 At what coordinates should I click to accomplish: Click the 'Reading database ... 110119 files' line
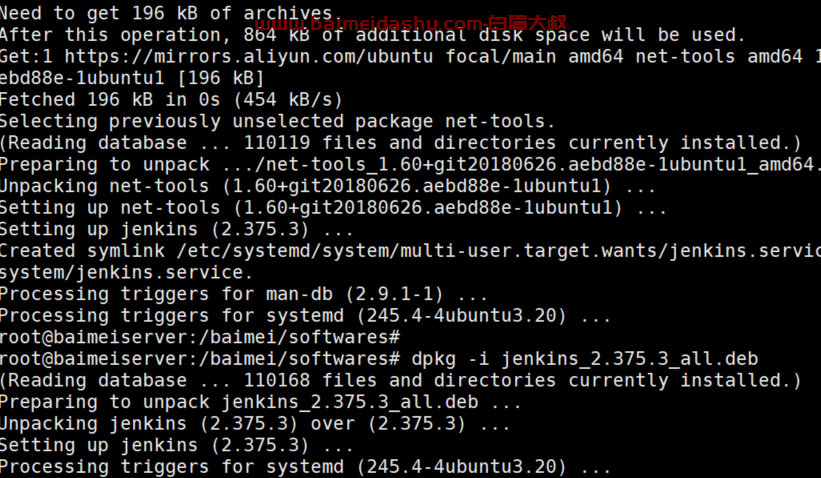[x=401, y=143]
